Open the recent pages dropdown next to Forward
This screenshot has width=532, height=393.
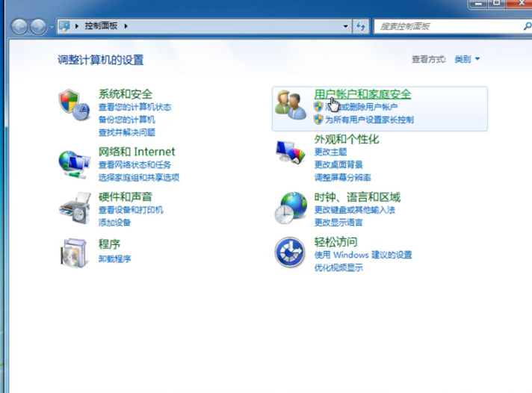pos(52,27)
